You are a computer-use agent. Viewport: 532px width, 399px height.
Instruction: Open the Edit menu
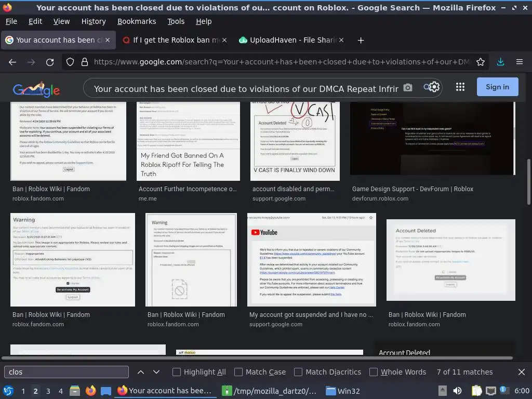coord(35,21)
